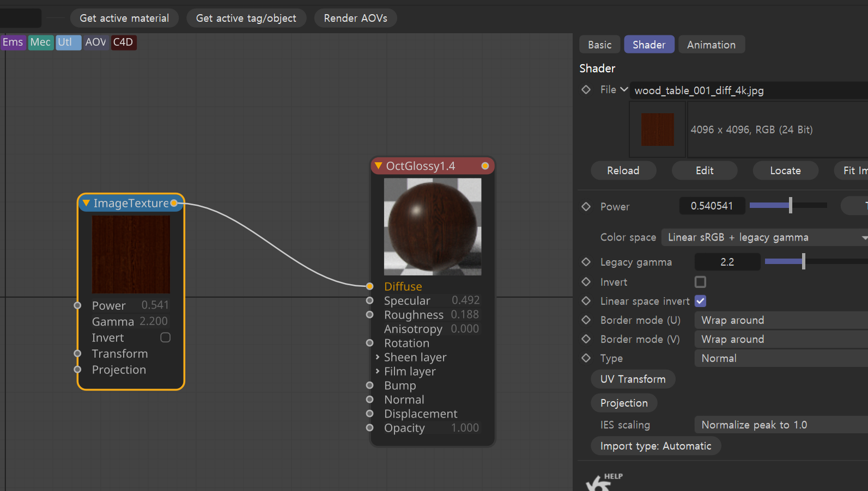Switch to the Basic tab
Viewport: 868px width, 491px height.
coord(599,45)
